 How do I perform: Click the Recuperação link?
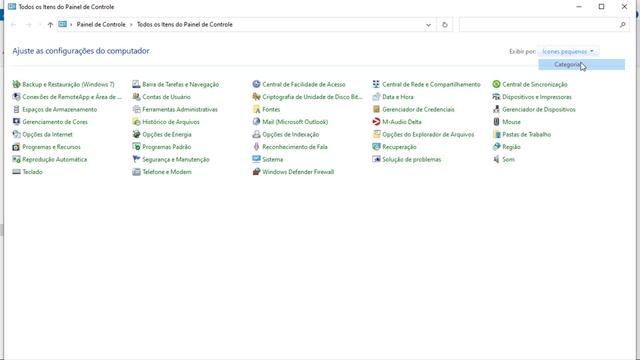(x=399, y=147)
